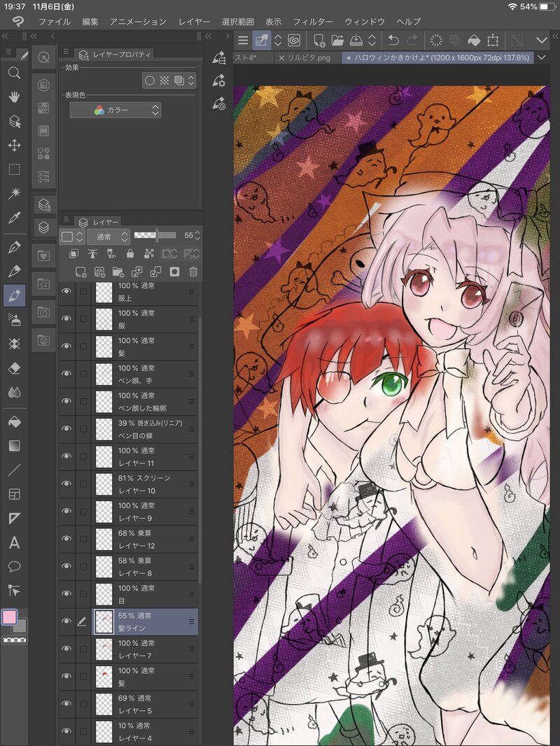This screenshot has width=560, height=746.
Task: Click the Redo arrow in command bar
Action: coord(412,41)
